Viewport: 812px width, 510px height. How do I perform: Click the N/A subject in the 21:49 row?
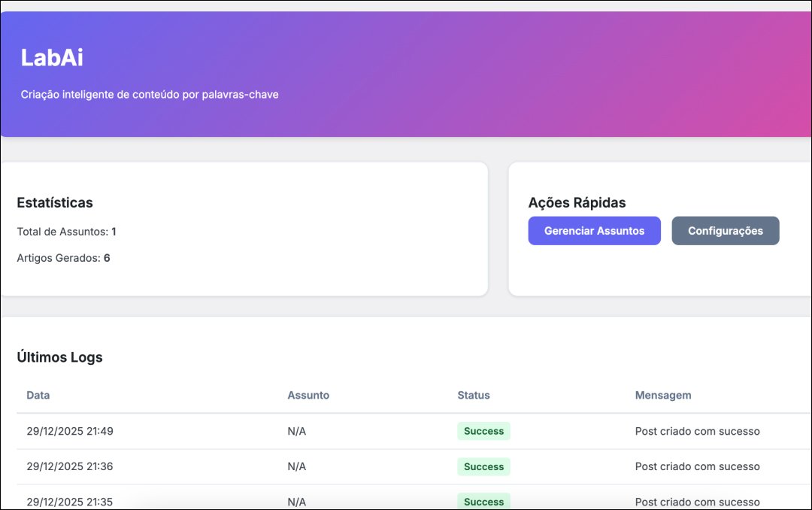(x=297, y=431)
